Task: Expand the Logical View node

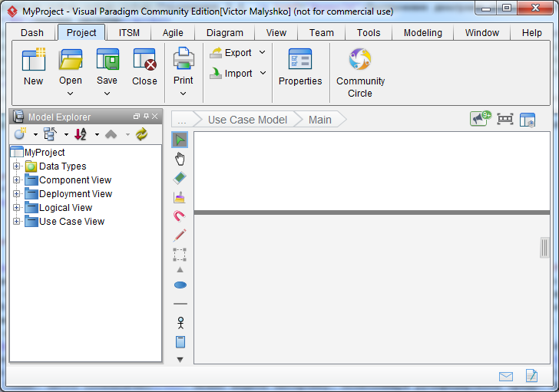Action: 16,207
